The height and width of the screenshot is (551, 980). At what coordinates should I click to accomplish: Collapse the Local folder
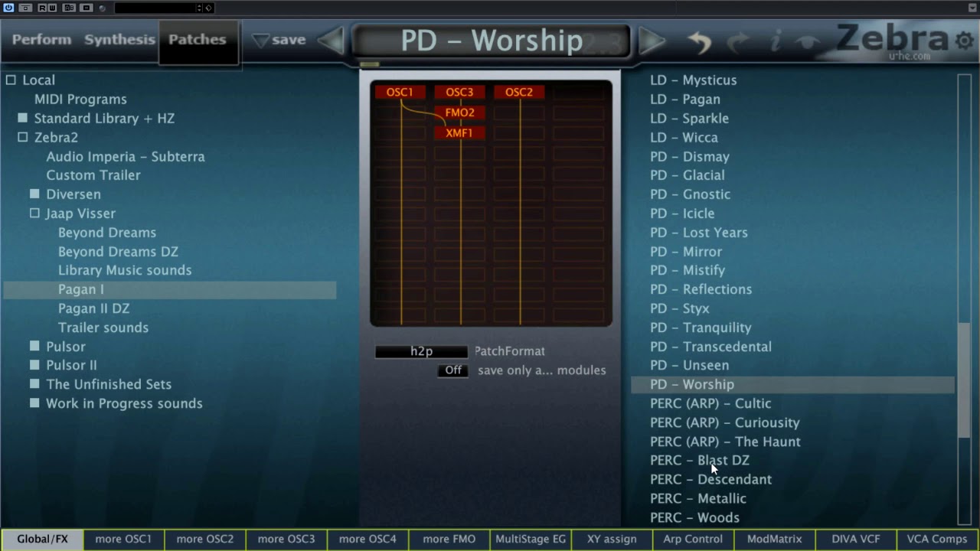[x=11, y=80]
